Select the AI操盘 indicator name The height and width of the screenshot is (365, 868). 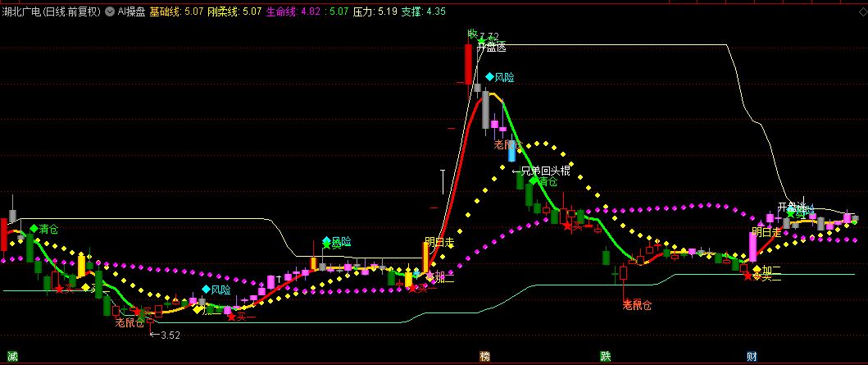pyautogui.click(x=130, y=11)
